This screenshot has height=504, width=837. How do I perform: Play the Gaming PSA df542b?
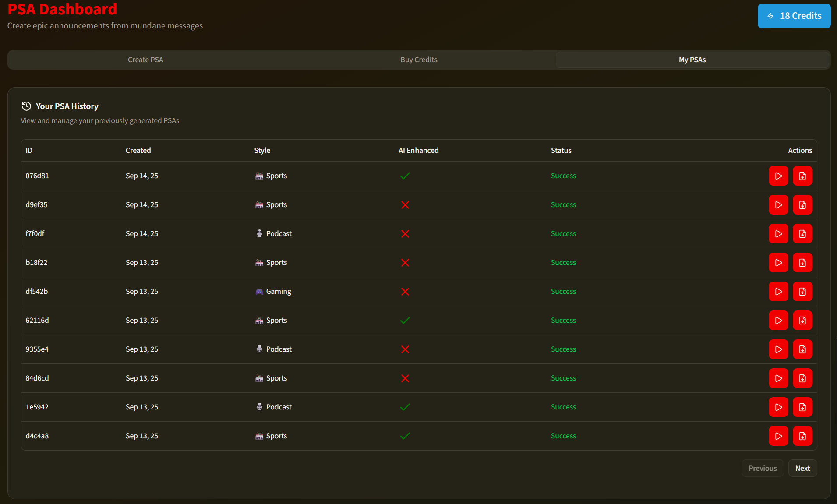click(778, 292)
